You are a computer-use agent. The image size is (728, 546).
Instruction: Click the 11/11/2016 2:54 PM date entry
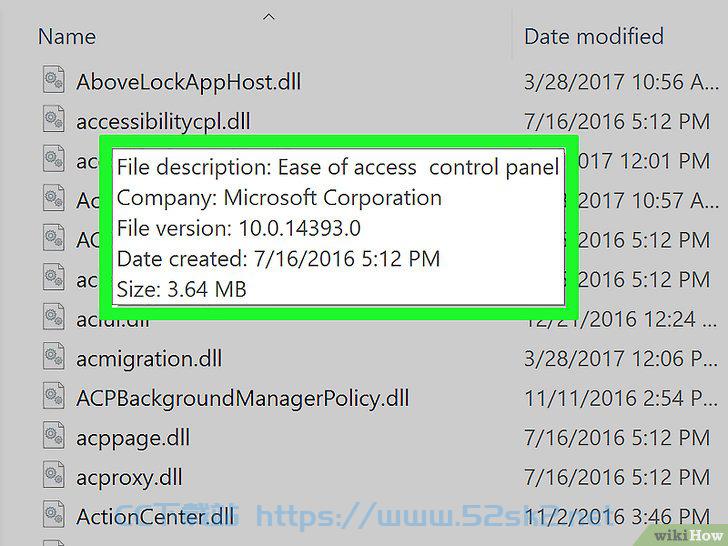pos(621,398)
